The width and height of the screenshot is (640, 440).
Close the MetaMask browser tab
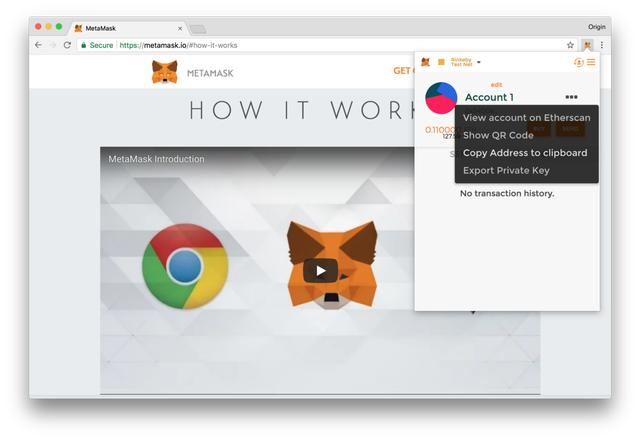[x=180, y=29]
